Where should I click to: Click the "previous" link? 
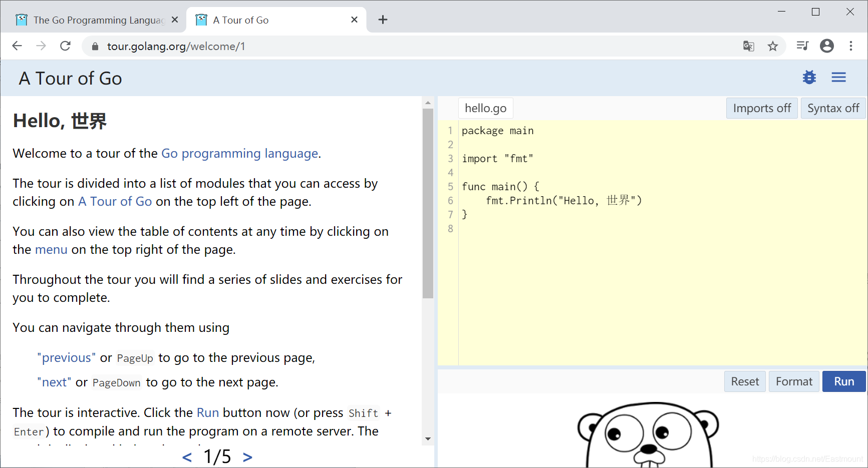pos(67,357)
